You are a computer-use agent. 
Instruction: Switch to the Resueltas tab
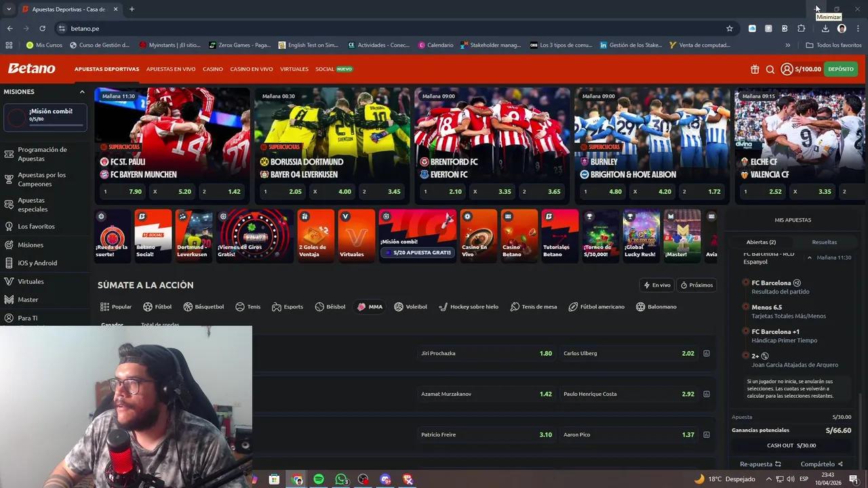tap(824, 242)
